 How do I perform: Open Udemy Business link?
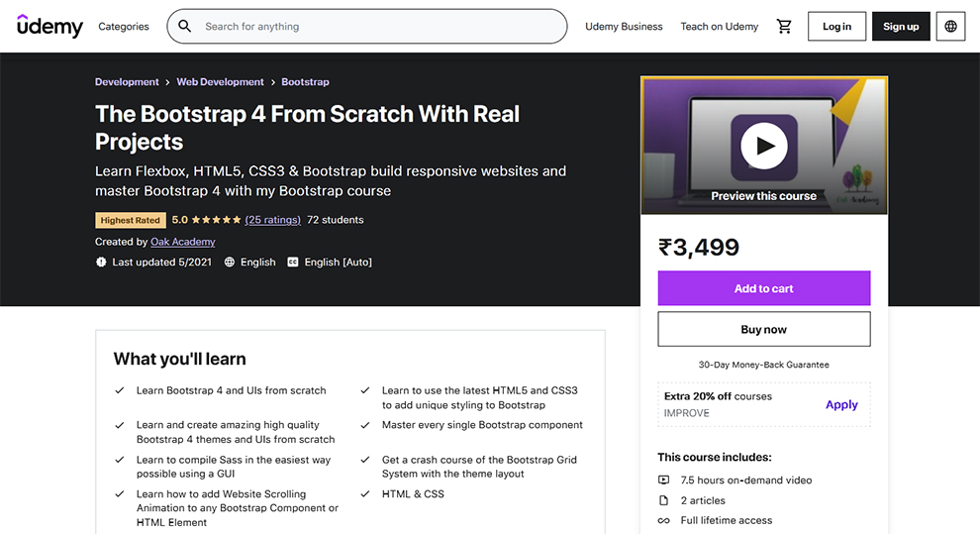click(624, 27)
